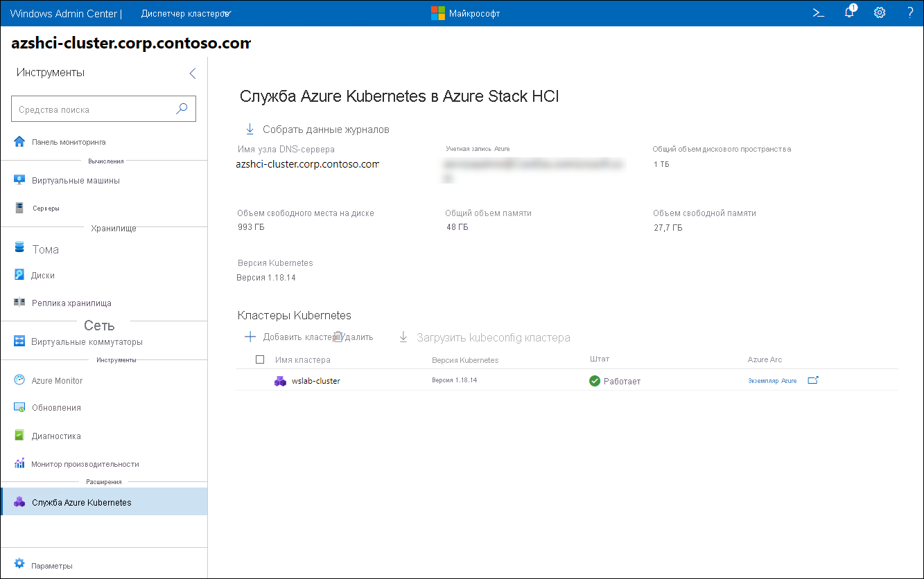Click the Реплика хранилища icon

[x=19, y=303]
